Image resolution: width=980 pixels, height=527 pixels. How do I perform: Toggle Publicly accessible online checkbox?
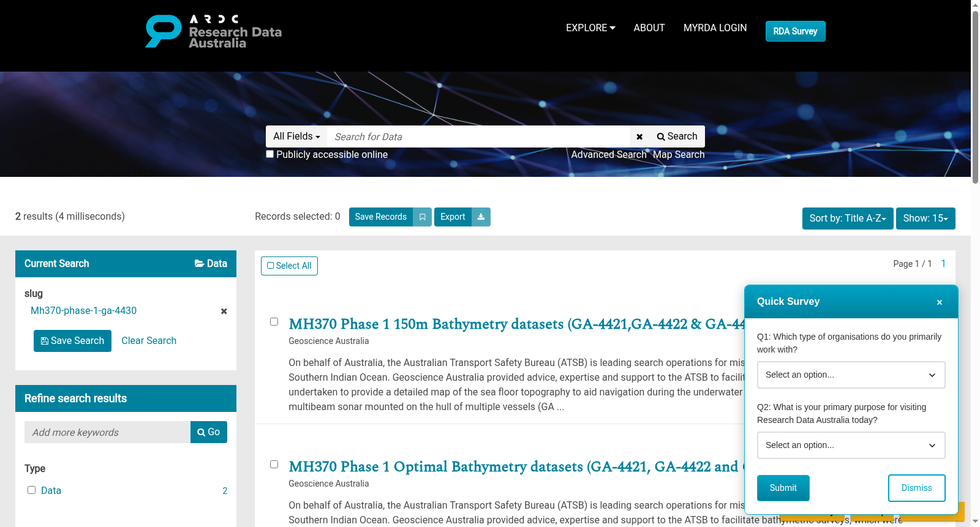pyautogui.click(x=269, y=154)
